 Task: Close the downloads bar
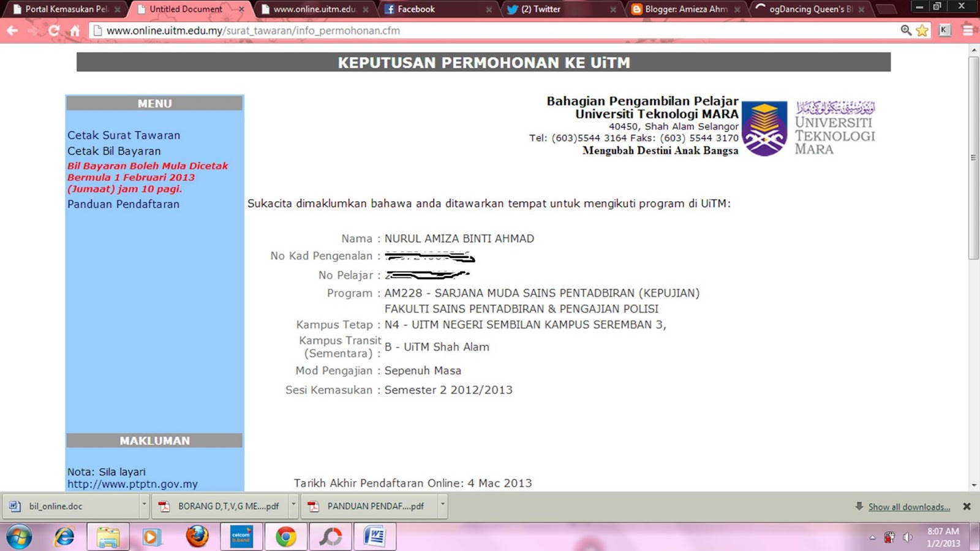coord(967,506)
